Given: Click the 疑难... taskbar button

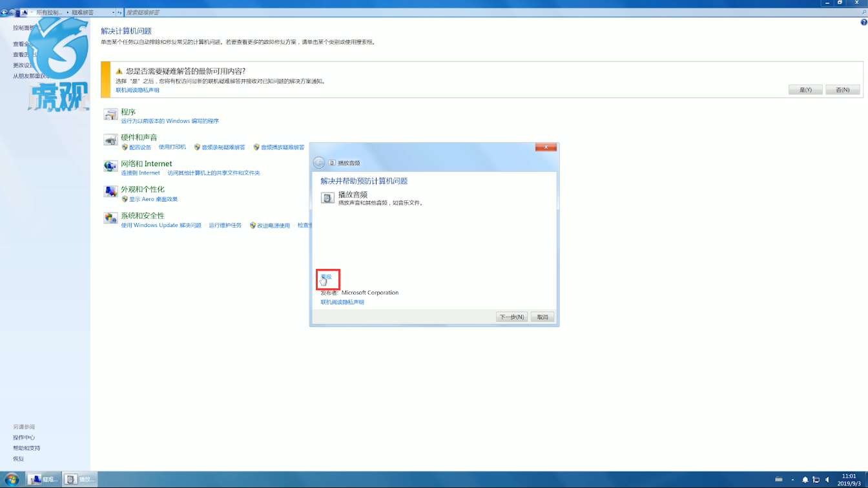Looking at the screenshot, I should (44, 479).
